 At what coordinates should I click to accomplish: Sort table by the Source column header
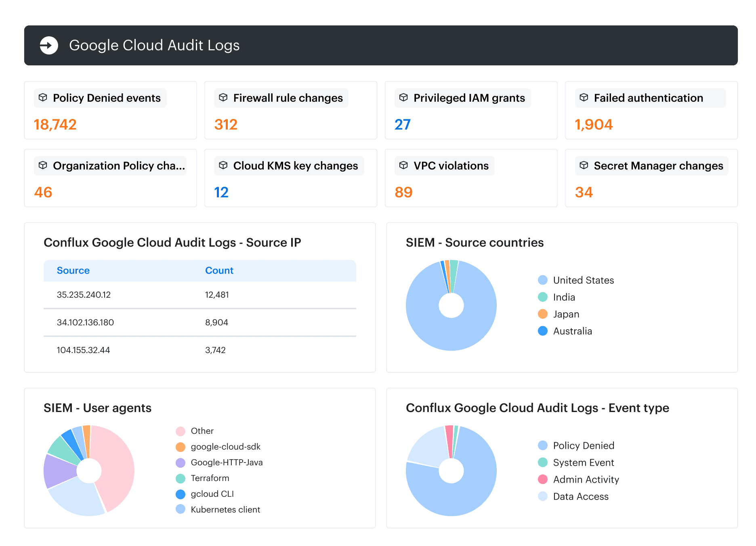[x=73, y=270]
